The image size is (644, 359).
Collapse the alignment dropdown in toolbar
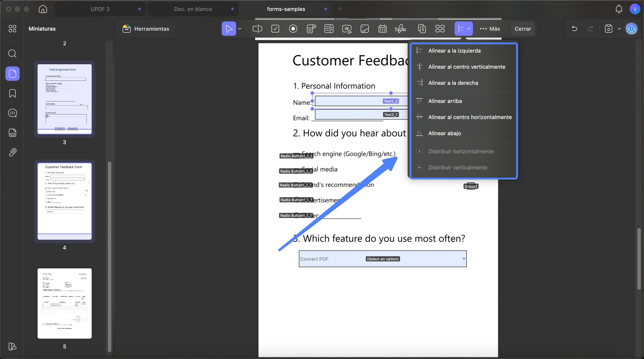463,29
